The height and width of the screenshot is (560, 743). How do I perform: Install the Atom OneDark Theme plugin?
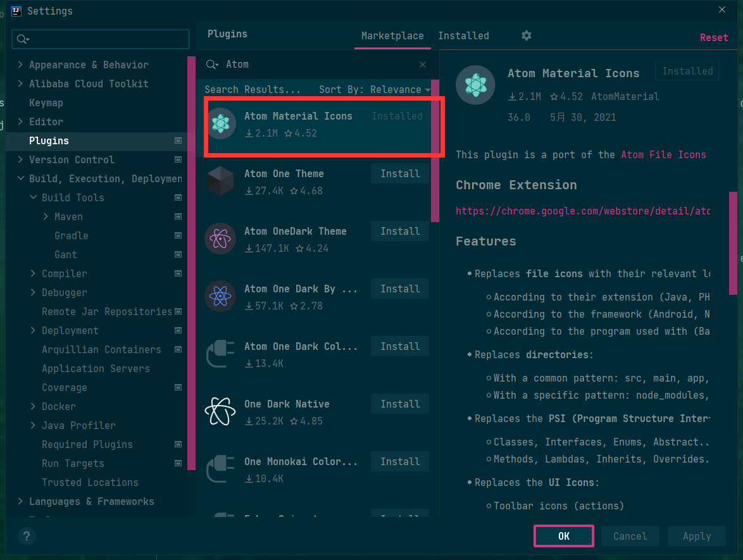400,231
